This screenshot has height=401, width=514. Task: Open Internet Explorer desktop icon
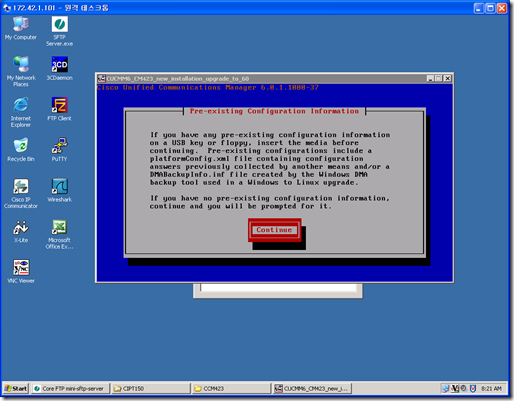coord(21,112)
